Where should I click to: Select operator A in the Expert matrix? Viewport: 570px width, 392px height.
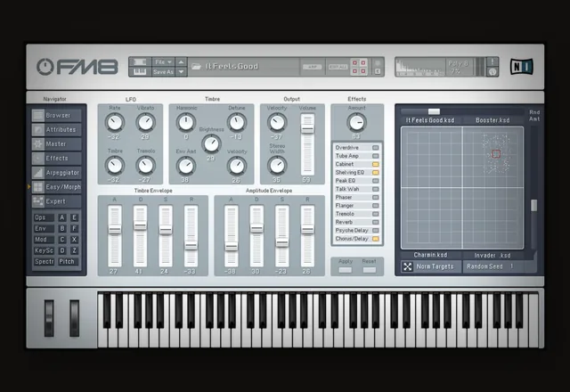62,217
